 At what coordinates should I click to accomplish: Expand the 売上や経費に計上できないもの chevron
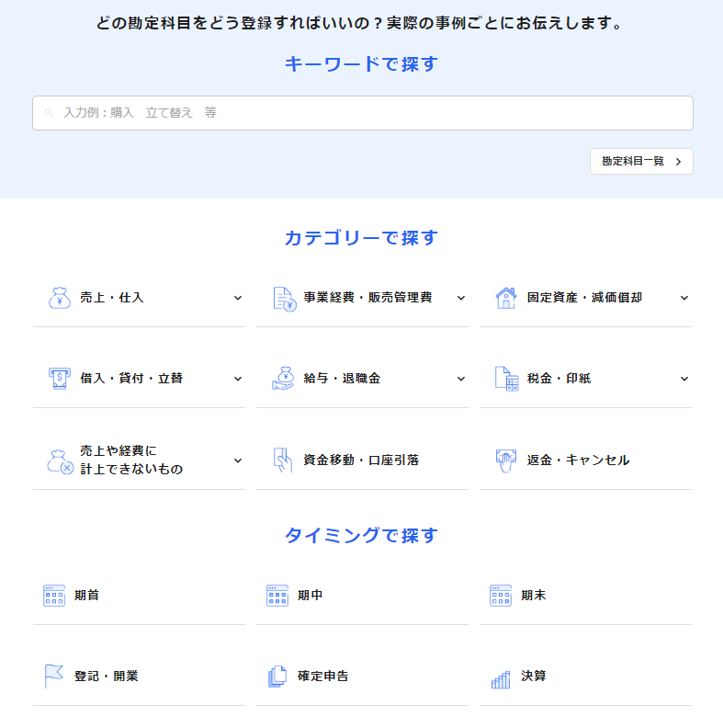pos(238,461)
